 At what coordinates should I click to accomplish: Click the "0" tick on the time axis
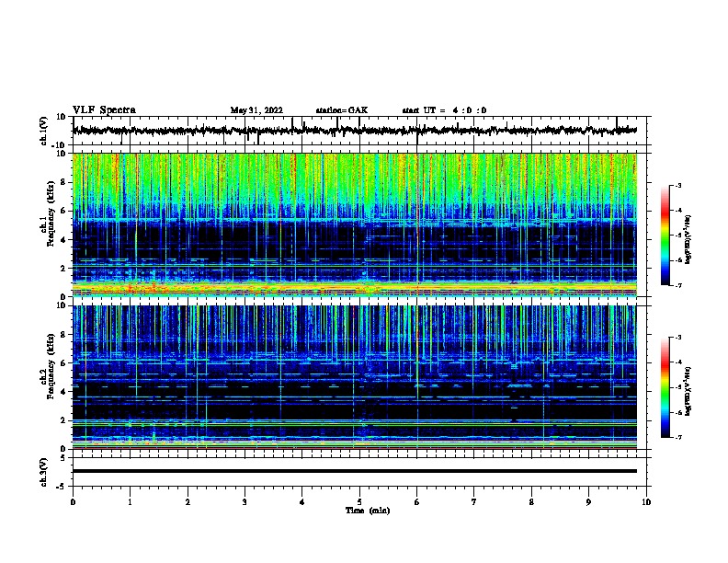[73, 502]
